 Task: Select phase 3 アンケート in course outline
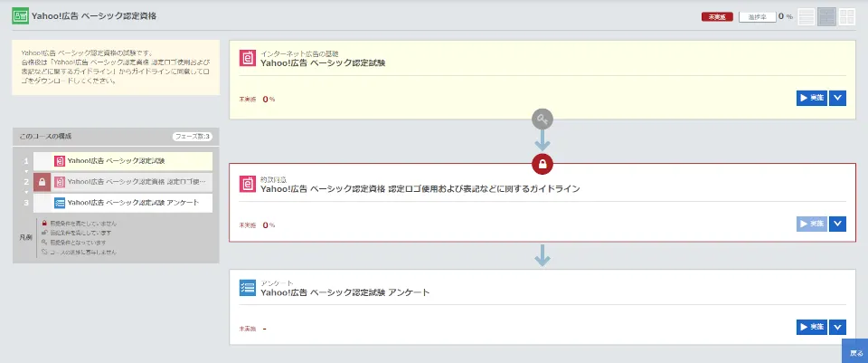pos(123,202)
